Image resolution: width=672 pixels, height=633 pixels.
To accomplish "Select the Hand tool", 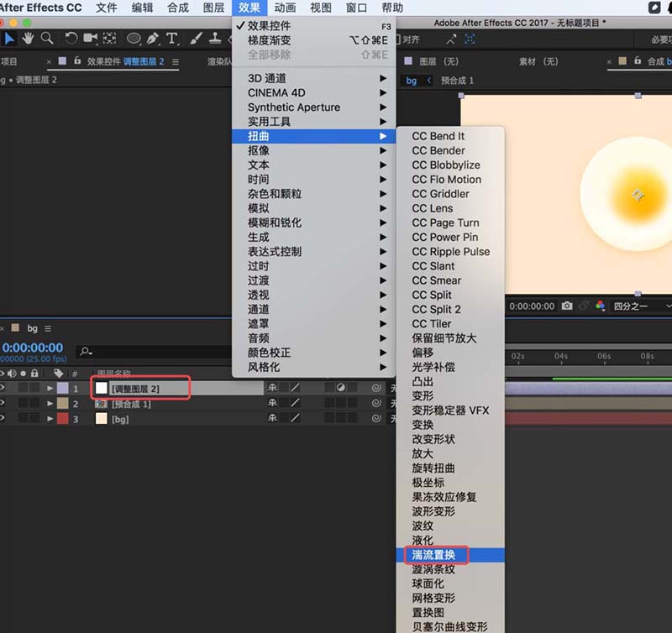I will click(28, 39).
